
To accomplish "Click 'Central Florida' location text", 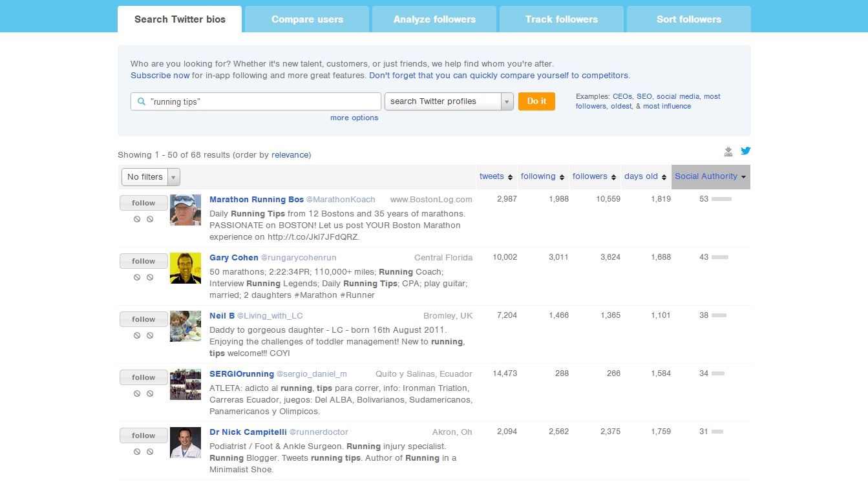I will point(443,258).
